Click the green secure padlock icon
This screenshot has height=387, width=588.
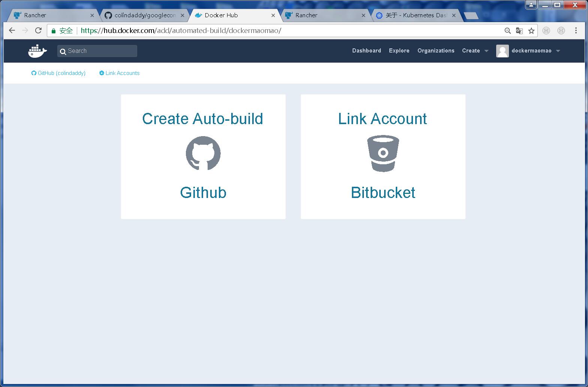54,31
